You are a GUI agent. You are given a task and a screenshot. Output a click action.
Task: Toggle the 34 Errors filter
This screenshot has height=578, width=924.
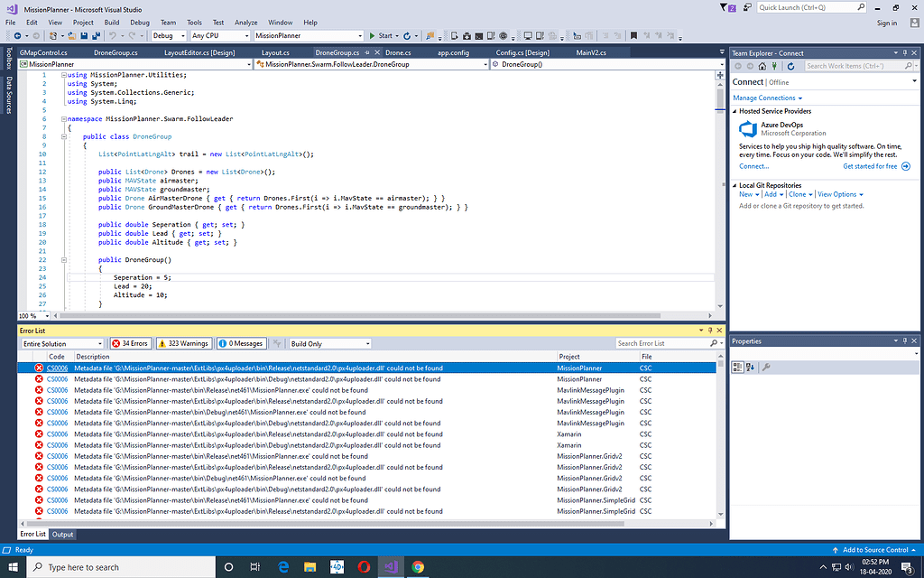pos(130,343)
